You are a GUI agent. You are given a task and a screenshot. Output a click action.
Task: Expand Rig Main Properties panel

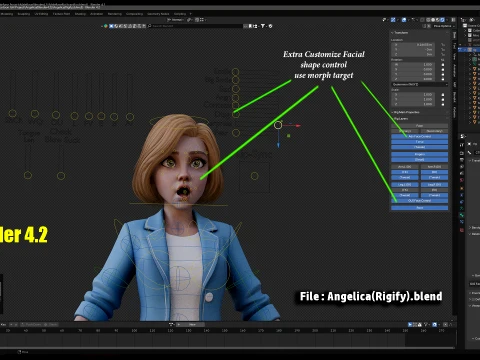point(406,112)
